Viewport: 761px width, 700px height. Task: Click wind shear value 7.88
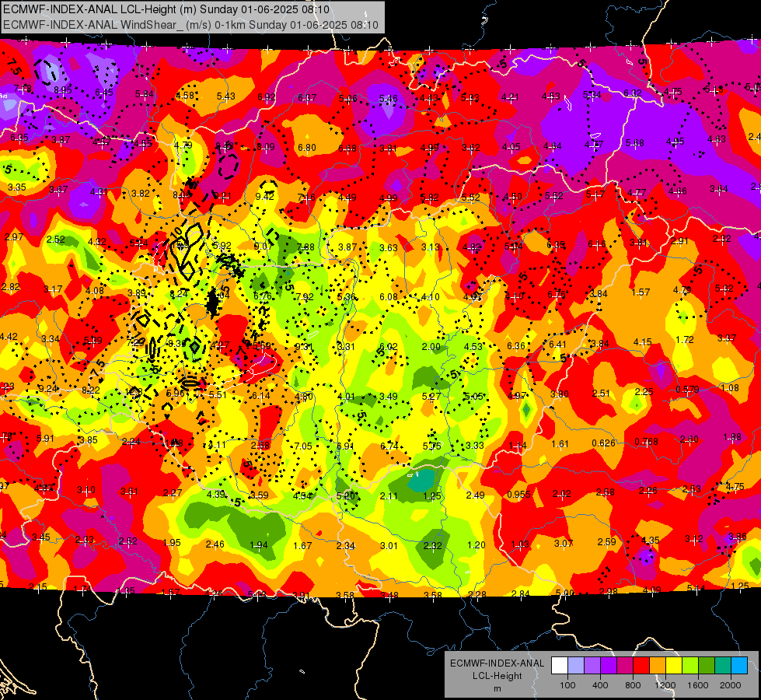[x=305, y=247]
